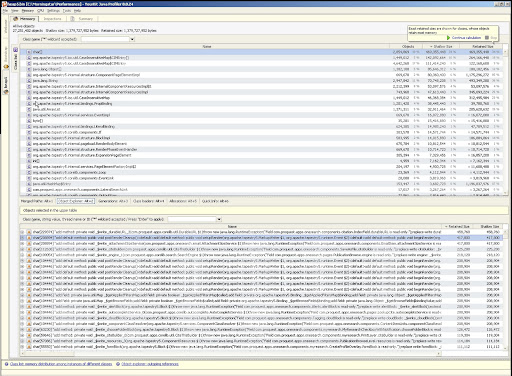Open the Quick Info Alt+6 view
512x376 pixels.
click(x=215, y=201)
